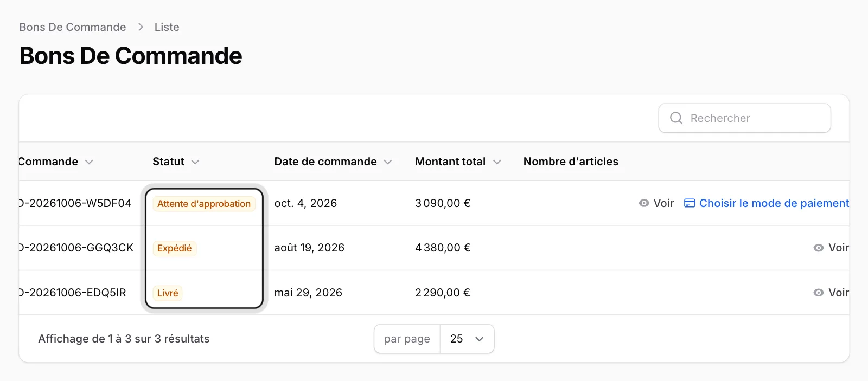Sort by the Statut column chevron
Viewport: 868px width, 381px height.
click(x=195, y=162)
